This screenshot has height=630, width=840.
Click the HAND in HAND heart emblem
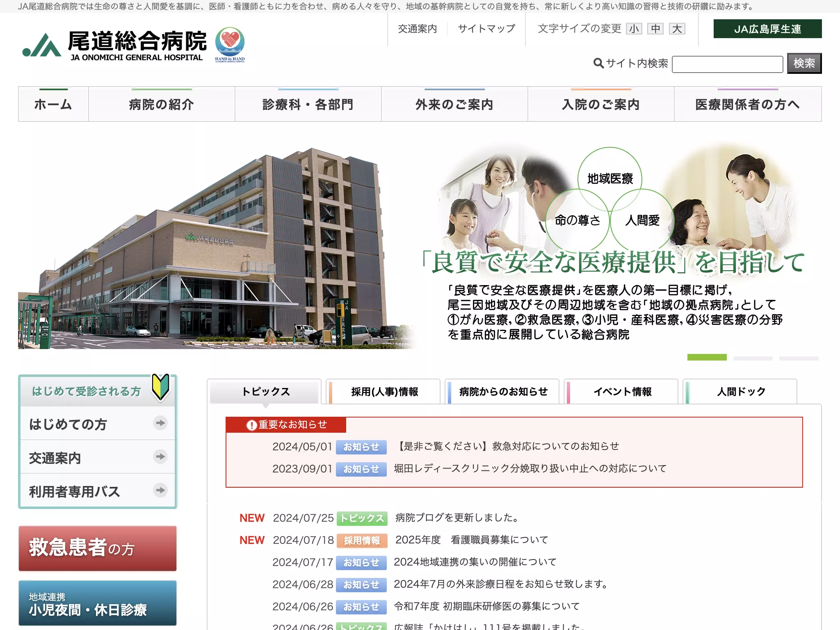(230, 44)
